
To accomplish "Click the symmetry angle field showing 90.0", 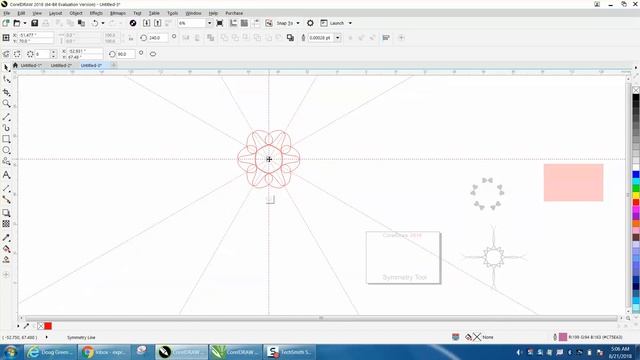I will (x=125, y=54).
